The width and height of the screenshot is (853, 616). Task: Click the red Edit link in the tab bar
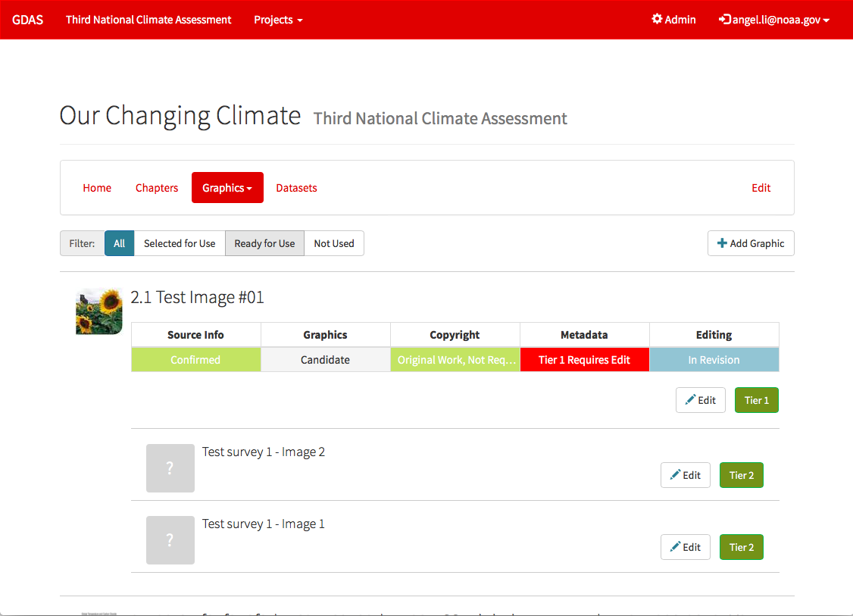(761, 188)
